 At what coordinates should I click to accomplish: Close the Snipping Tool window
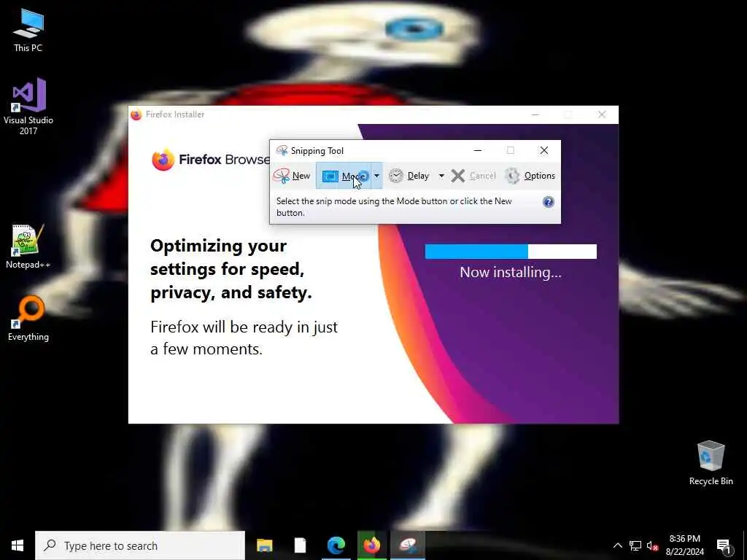click(x=543, y=150)
